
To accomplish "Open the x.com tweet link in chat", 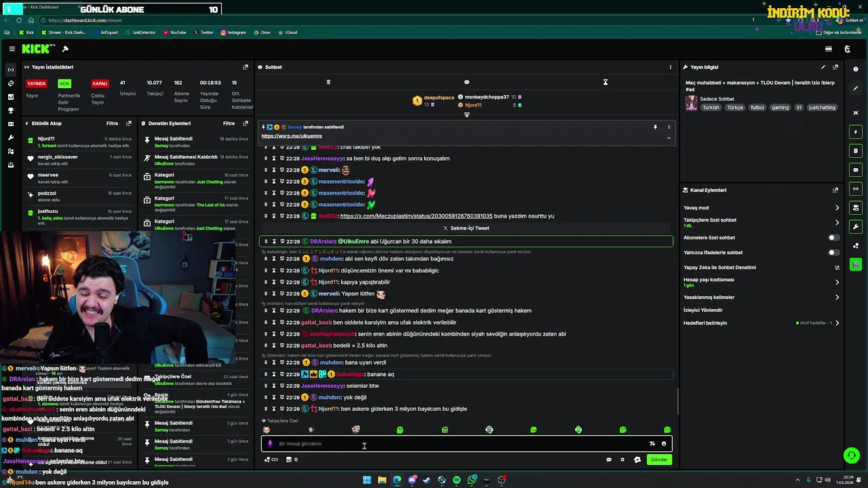I will tap(415, 216).
